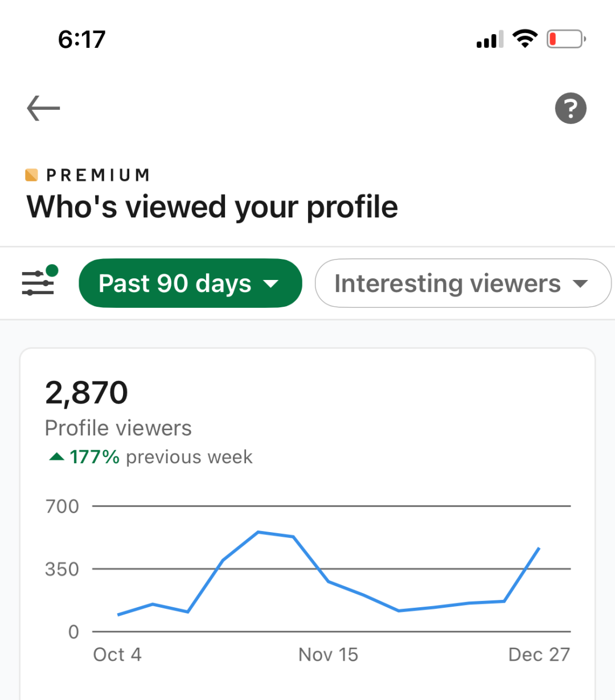615x700 pixels.
Task: Expand the Interesting viewers dropdown
Action: [x=463, y=283]
